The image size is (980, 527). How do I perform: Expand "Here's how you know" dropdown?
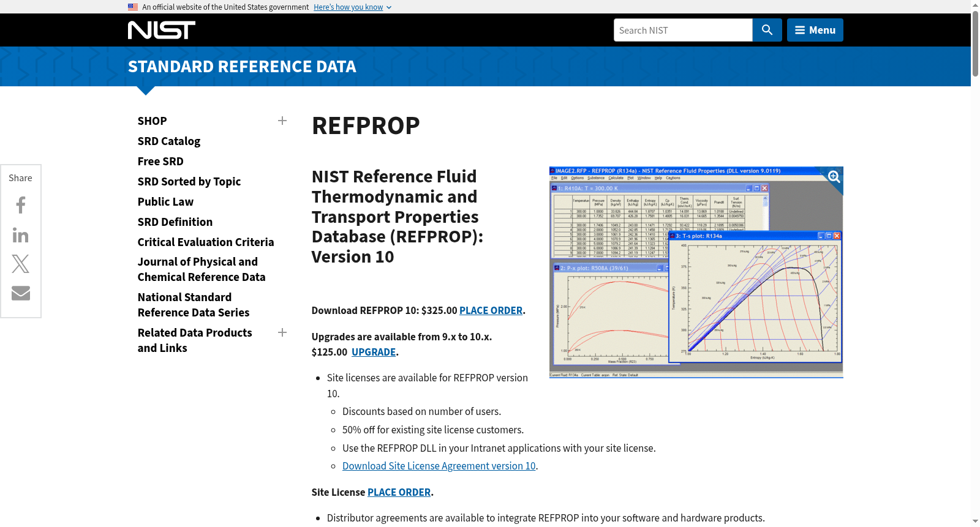tap(352, 7)
